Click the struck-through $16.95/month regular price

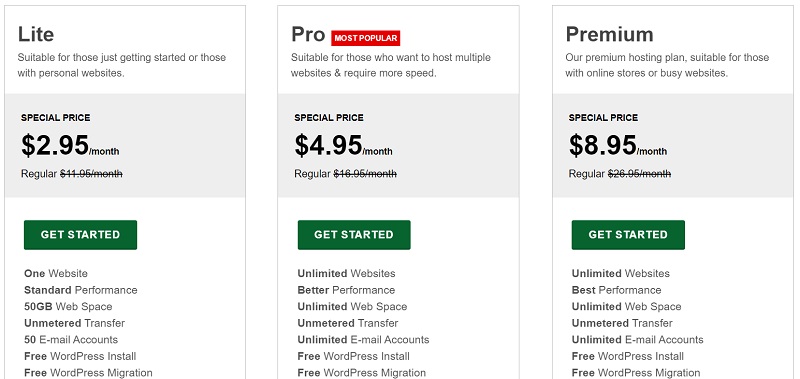365,174
